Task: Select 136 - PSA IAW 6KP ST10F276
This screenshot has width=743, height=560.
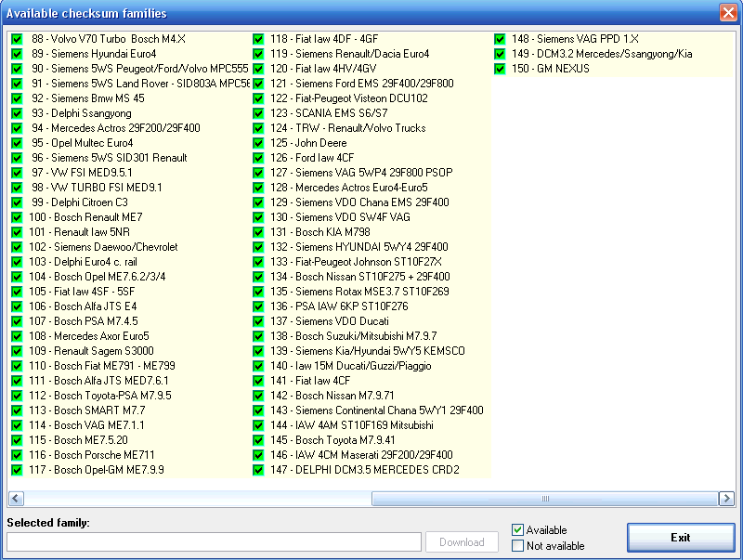Action: click(339, 306)
